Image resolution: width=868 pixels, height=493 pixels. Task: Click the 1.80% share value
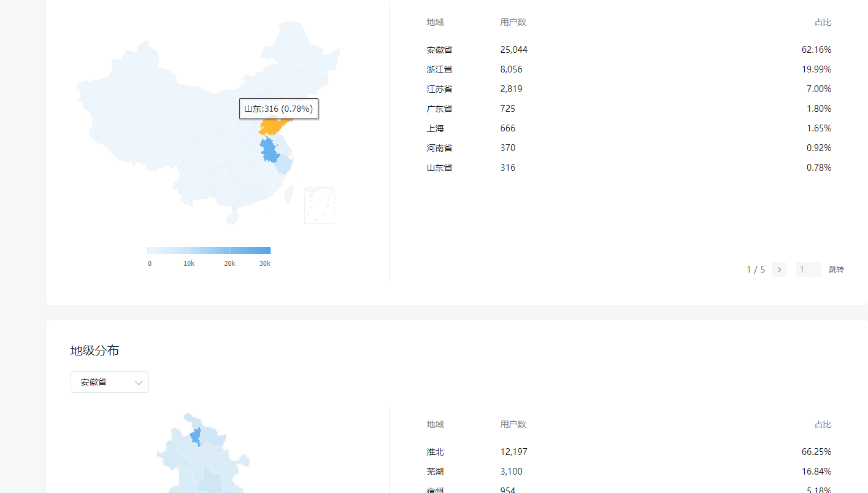pos(819,109)
